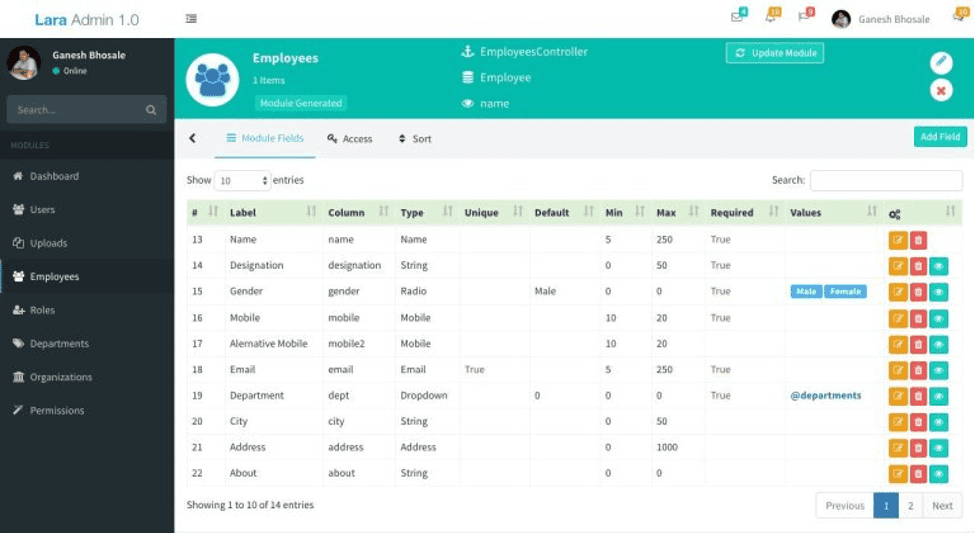Open the bell alerts icon

click(x=770, y=17)
